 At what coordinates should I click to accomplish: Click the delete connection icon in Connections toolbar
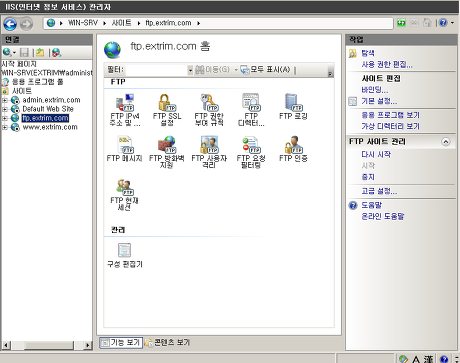click(x=56, y=52)
